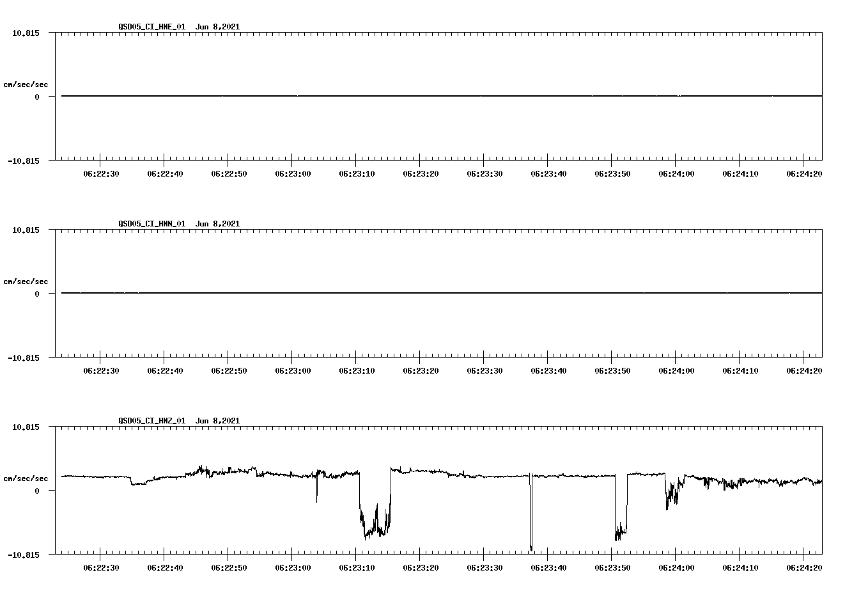Click 06:22:30 time label under HNE plot

101,174
